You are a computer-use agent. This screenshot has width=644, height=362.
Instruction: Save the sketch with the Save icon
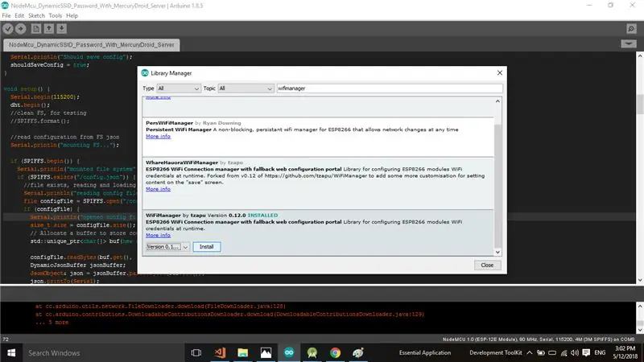tap(62, 29)
